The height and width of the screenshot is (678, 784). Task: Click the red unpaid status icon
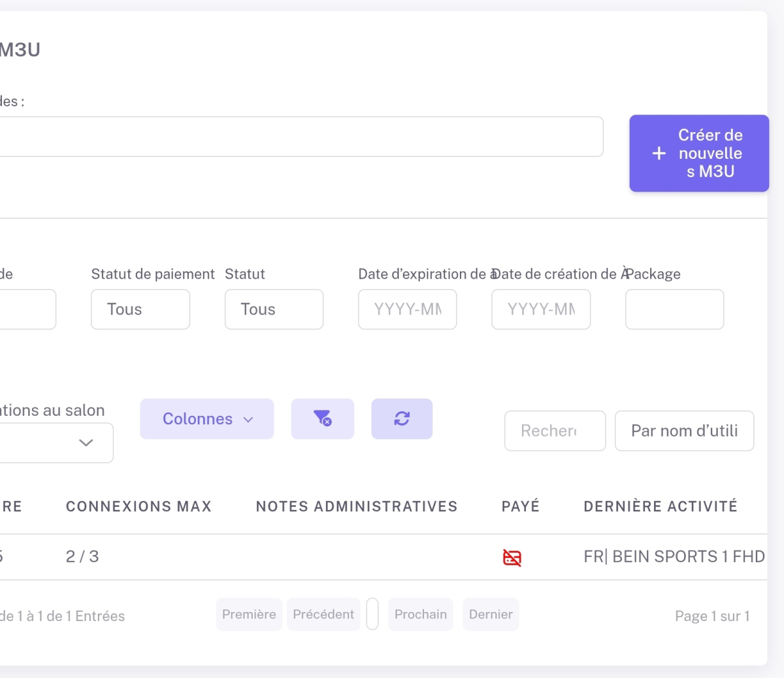[x=512, y=558]
